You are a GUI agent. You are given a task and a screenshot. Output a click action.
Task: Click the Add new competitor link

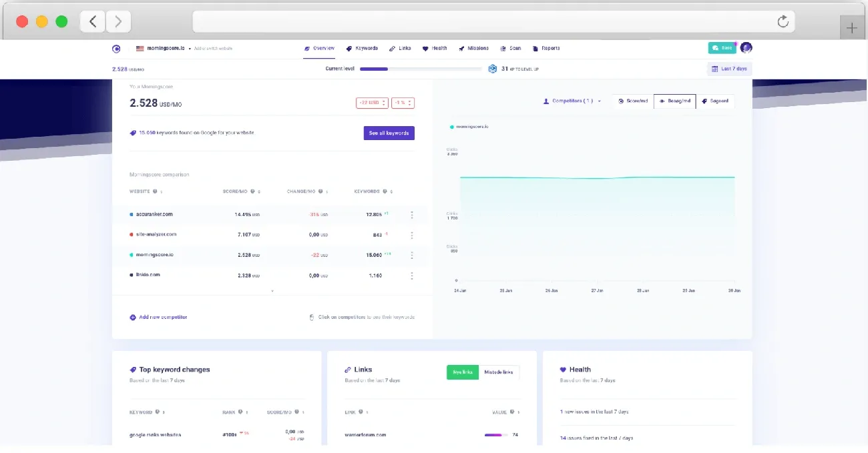(x=159, y=318)
